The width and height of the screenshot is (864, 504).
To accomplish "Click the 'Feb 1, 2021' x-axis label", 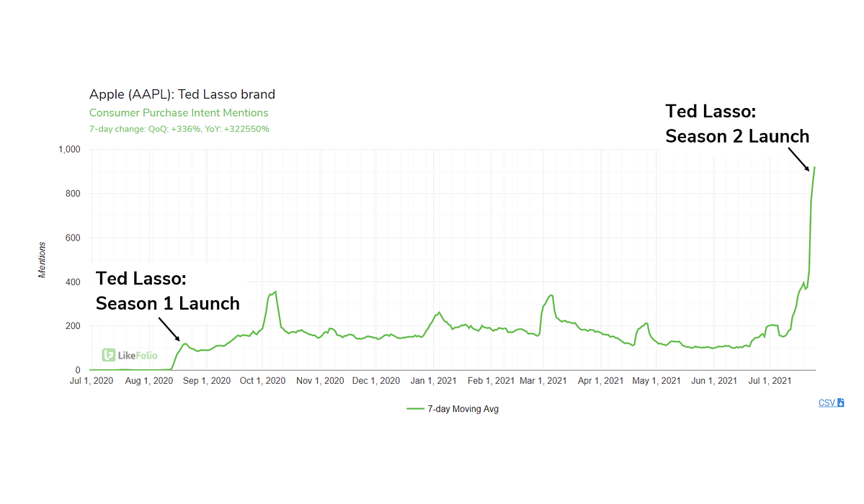I will point(491,381).
